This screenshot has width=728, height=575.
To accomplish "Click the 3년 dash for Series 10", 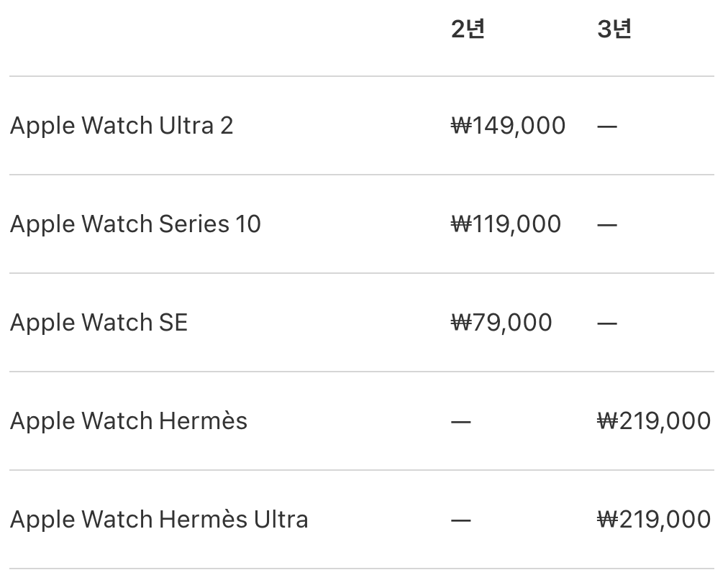I will pos(607,225).
